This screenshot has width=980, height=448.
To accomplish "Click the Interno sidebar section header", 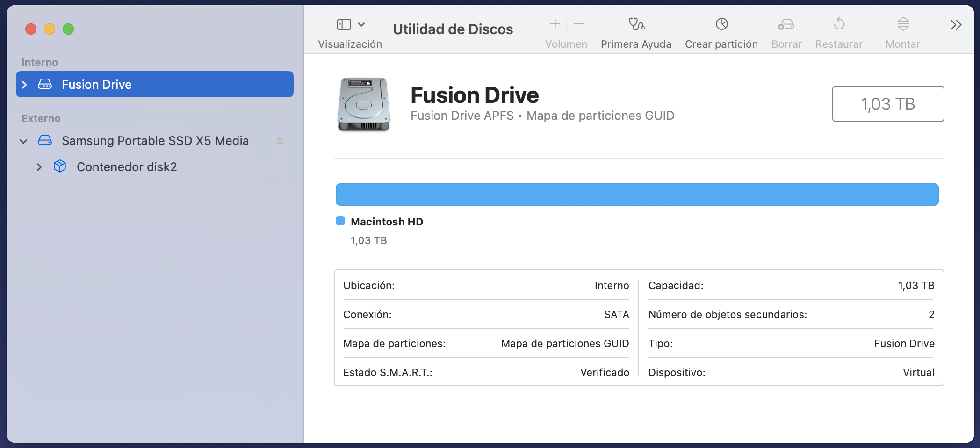I will pyautogui.click(x=40, y=62).
